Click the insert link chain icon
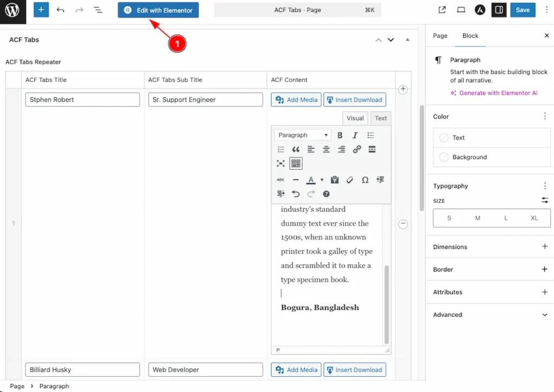The image size is (554, 392). (357, 149)
